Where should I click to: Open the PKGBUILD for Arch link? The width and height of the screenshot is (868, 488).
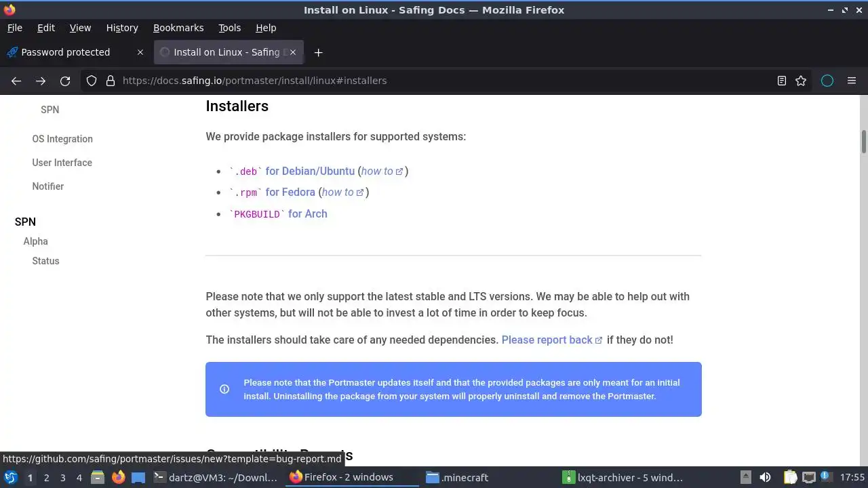coord(278,214)
